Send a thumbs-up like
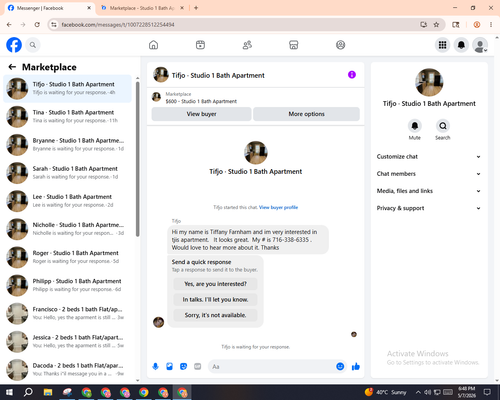 (356, 367)
